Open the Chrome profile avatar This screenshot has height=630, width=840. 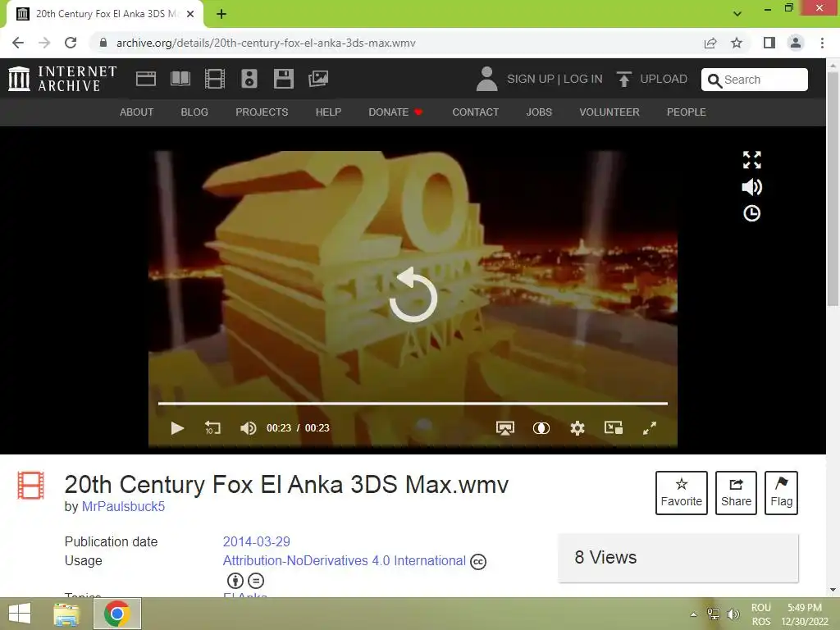[796, 43]
